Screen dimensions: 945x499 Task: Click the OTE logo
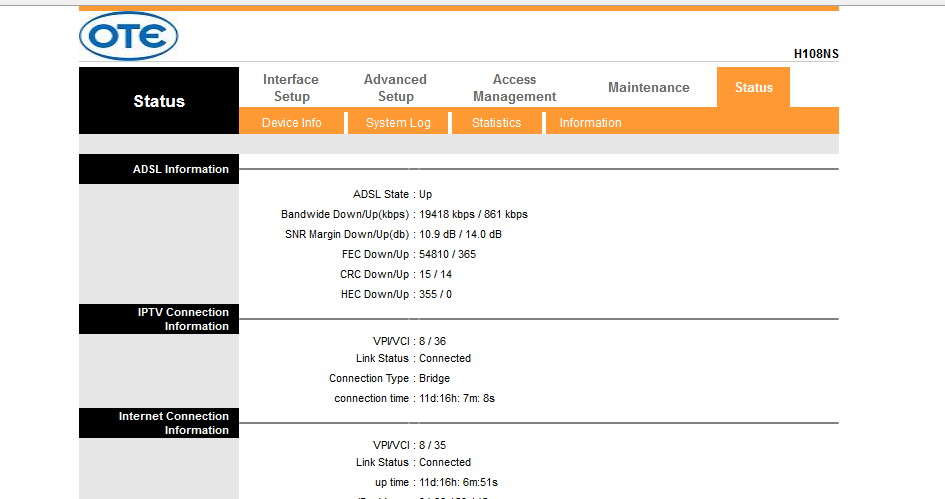coord(128,36)
